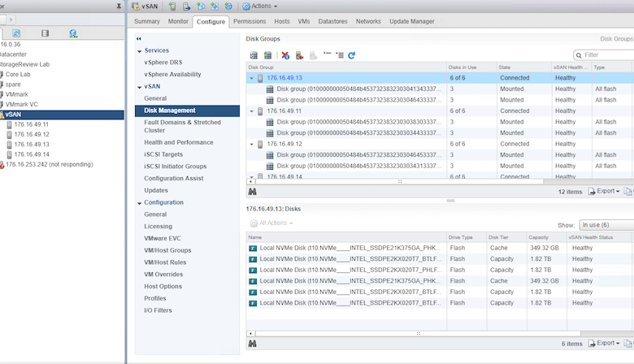Click the binoculars Find icon under Disks table

point(252,344)
